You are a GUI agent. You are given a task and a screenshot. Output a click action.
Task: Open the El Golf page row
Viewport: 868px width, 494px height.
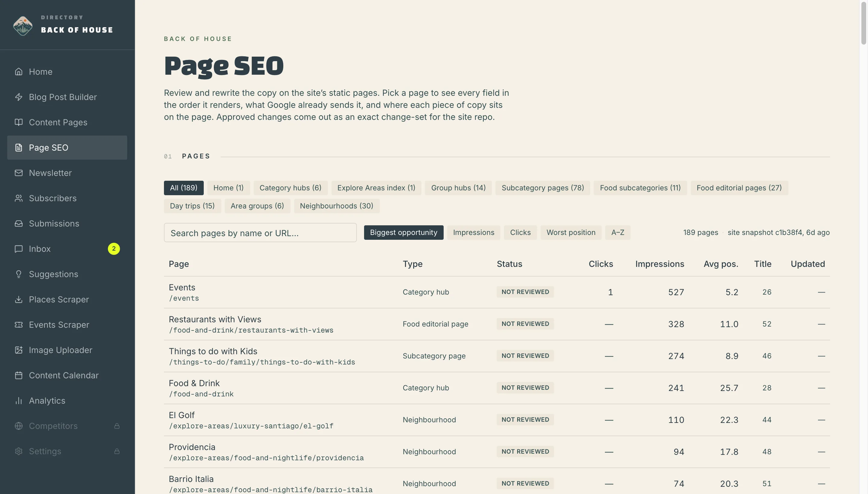497,420
